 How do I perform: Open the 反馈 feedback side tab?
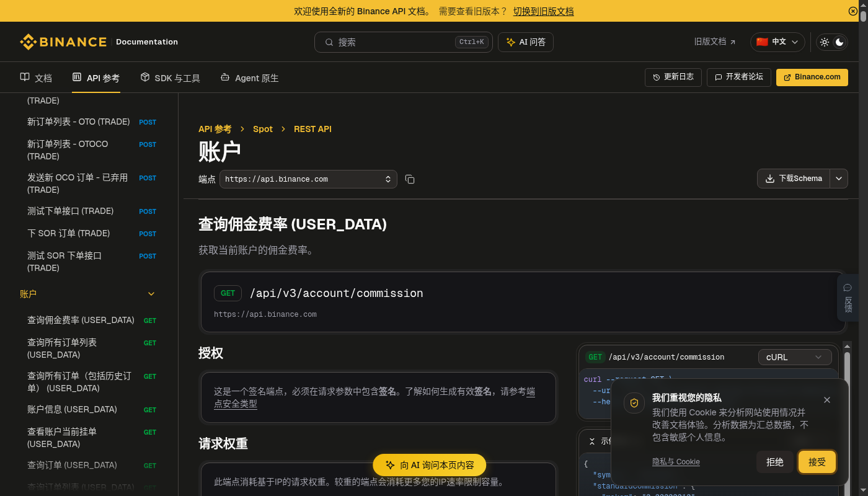(848, 298)
